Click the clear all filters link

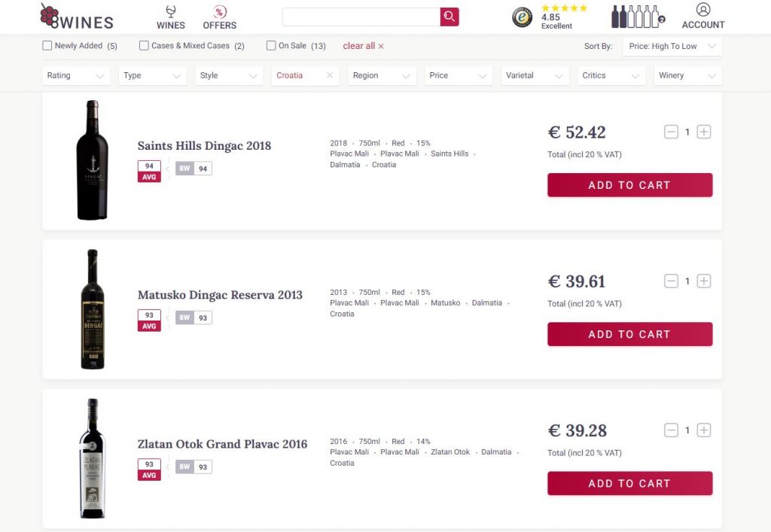[364, 46]
